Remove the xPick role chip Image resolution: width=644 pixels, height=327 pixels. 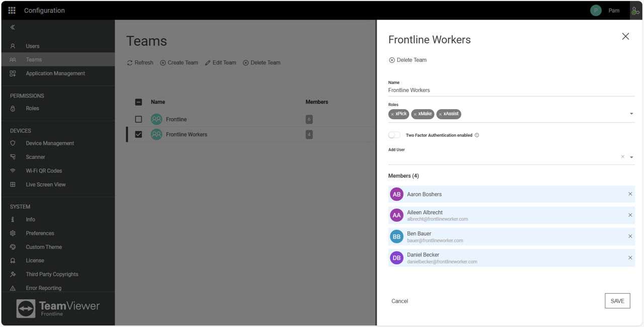point(392,114)
